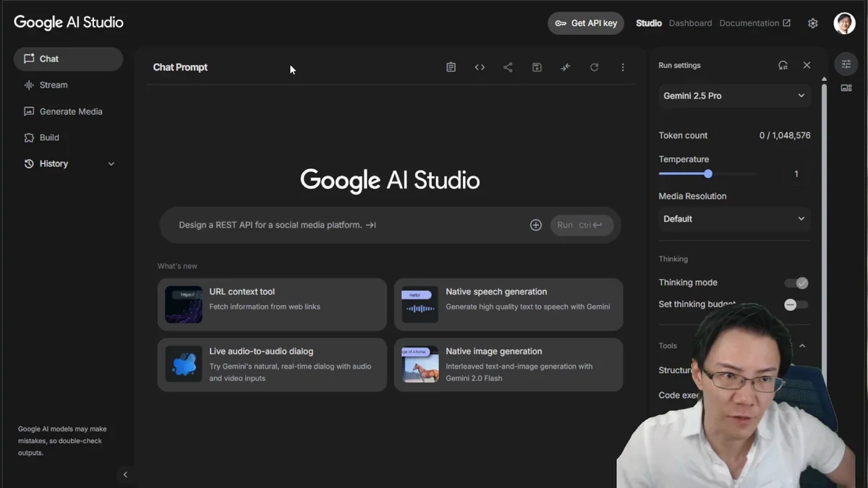Viewport: 868px width, 488px height.
Task: Click the Chat Prompt title
Action: click(180, 67)
